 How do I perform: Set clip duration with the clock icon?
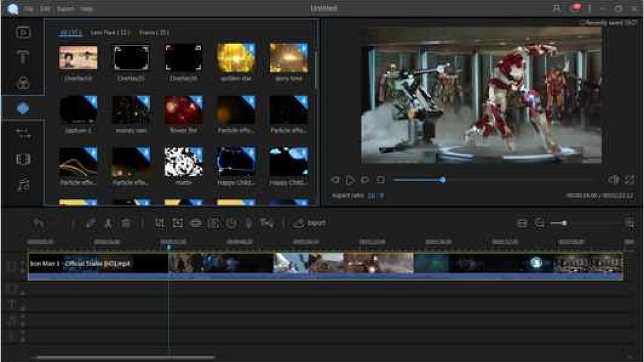pos(232,223)
